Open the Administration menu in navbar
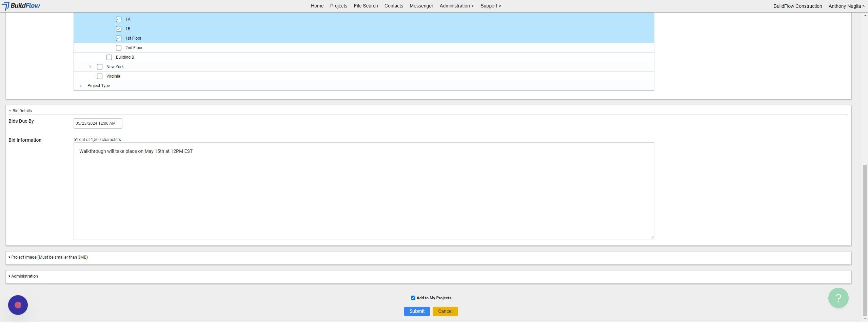 point(457,6)
